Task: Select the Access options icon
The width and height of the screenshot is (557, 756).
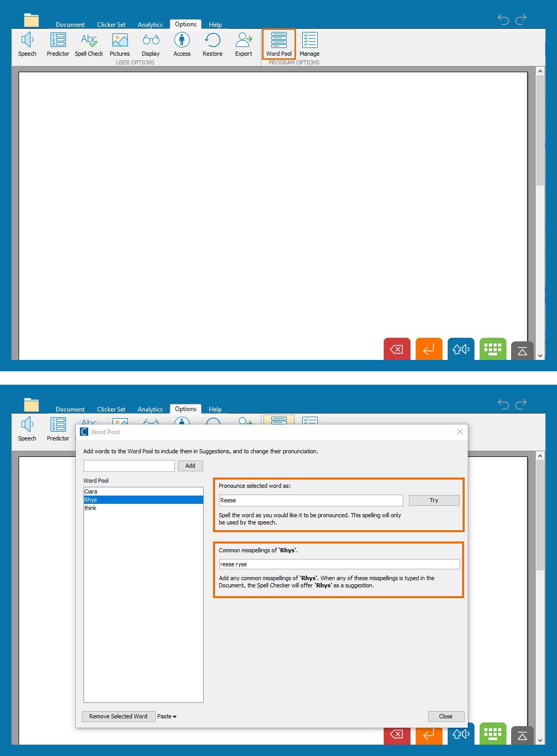Action: 182,44
